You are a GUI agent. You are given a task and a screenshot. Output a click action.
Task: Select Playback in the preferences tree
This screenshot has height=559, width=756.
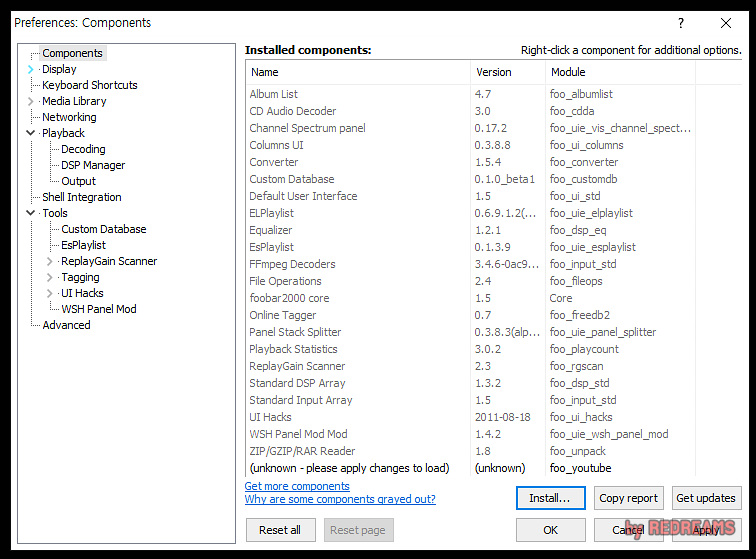tap(63, 133)
